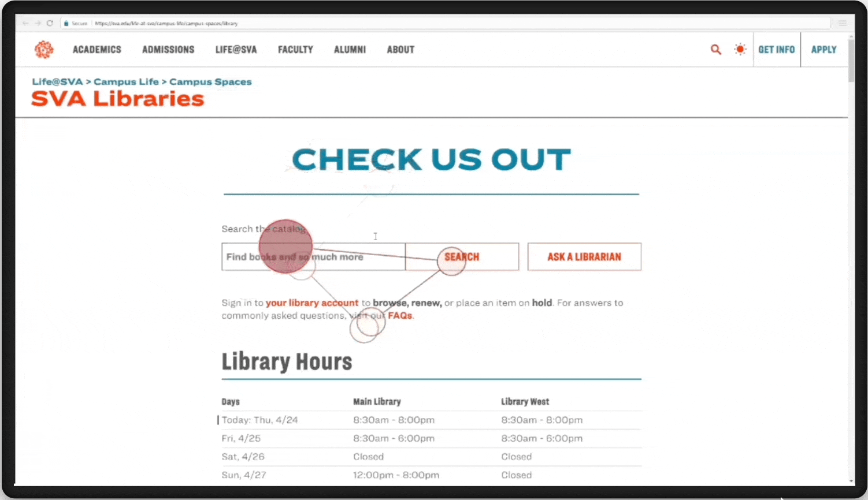Open the site search magnifier icon
The height and width of the screenshot is (500, 868).
tap(715, 50)
